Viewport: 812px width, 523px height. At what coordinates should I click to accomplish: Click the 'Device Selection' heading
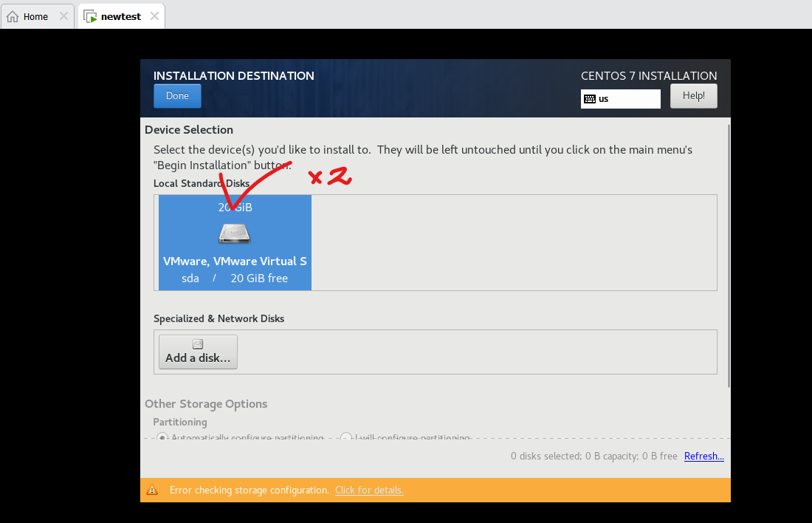189,129
